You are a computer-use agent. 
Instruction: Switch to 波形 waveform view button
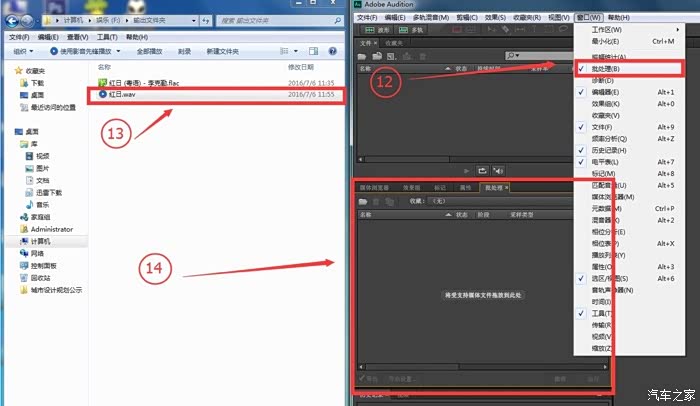point(377,30)
